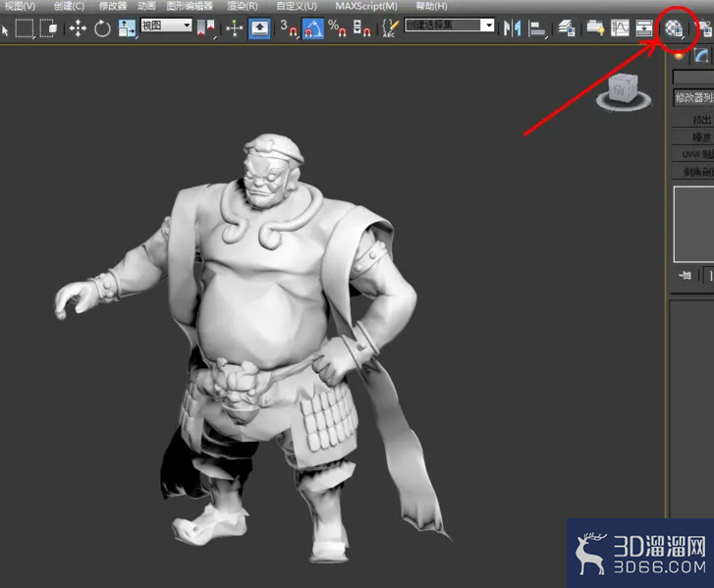Toggle the 3D Snaps button
The width and height of the screenshot is (714, 588).
point(289,28)
